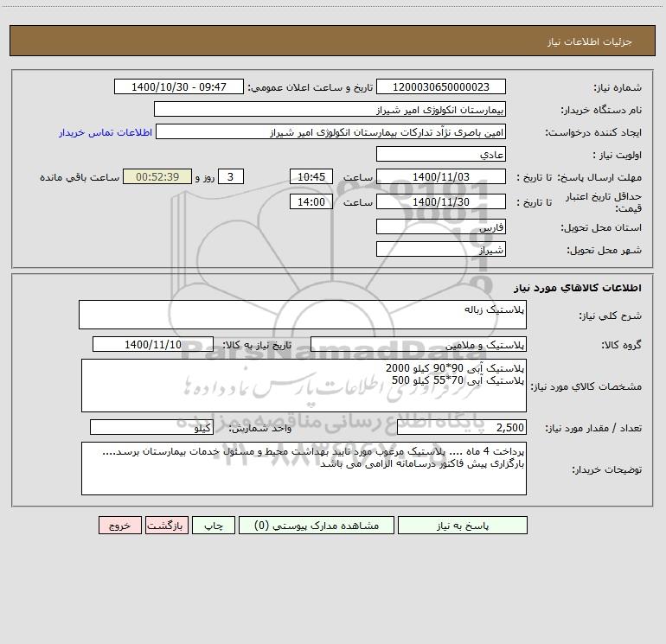Click goods specifications text area
666x644 pixels.
[304, 386]
